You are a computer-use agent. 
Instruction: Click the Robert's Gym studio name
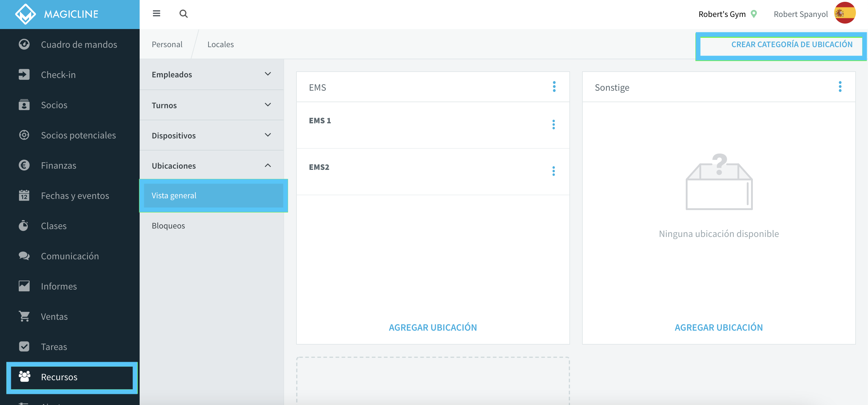[722, 14]
